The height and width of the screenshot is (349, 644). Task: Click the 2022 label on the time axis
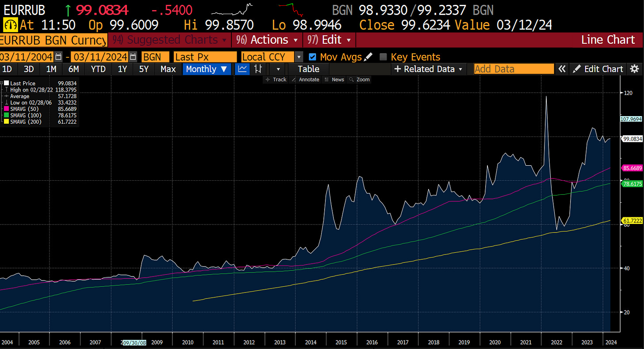(x=556, y=342)
